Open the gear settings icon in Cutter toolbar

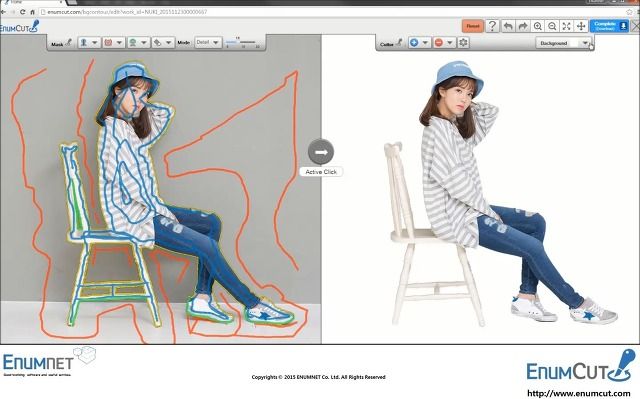point(463,42)
